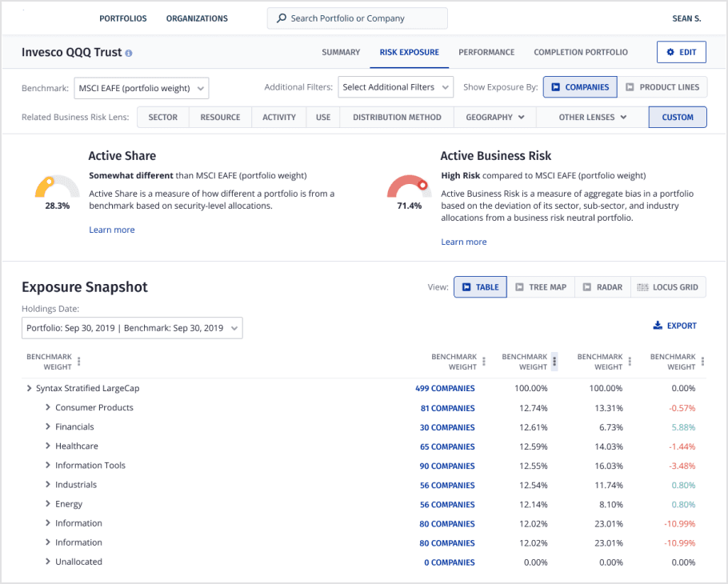The width and height of the screenshot is (728, 584).
Task: Click the search magnifier icon
Action: 282,18
